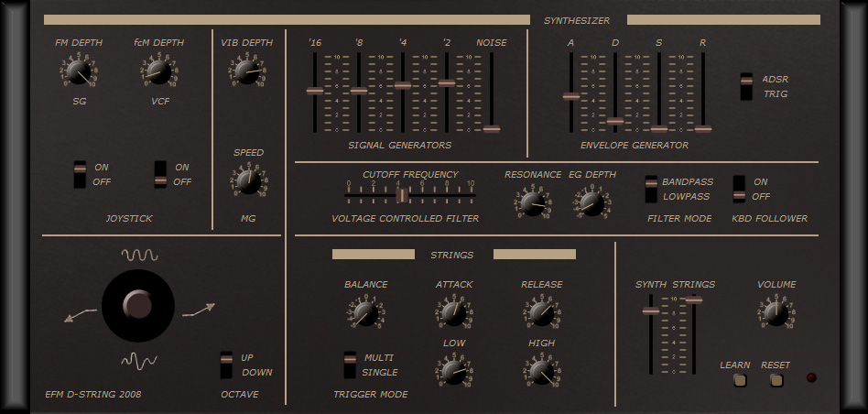Viewport: 868px width, 414px height.
Task: Toggle the OCTAVE UP/DOWN switch
Action: click(226, 365)
